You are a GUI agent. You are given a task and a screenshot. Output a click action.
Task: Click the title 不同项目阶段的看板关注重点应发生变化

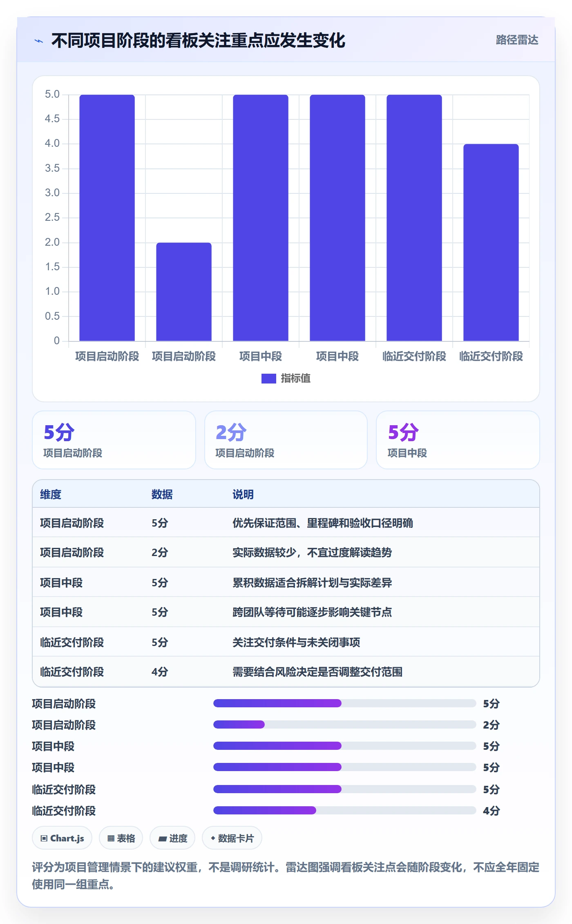[198, 41]
